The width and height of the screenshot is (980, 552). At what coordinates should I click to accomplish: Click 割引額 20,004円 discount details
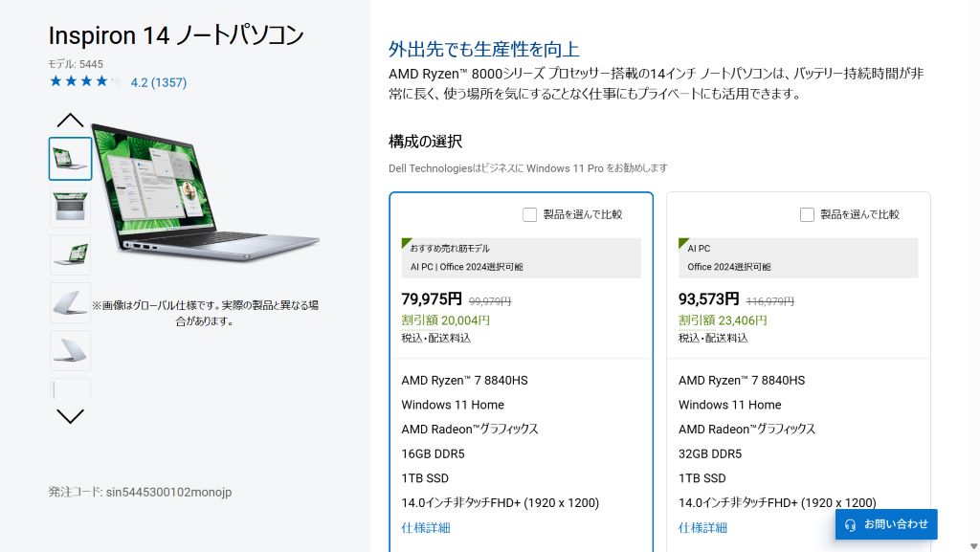coord(446,320)
